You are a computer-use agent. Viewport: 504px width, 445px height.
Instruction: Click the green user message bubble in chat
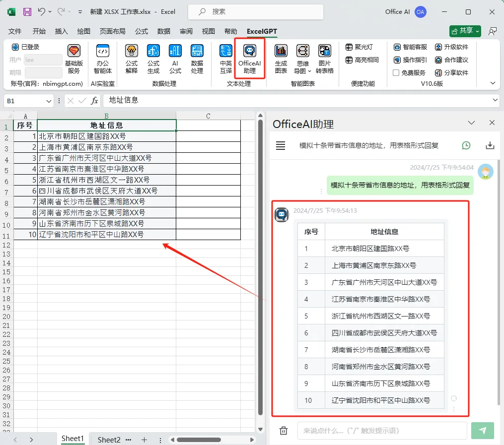pyautogui.click(x=400, y=185)
